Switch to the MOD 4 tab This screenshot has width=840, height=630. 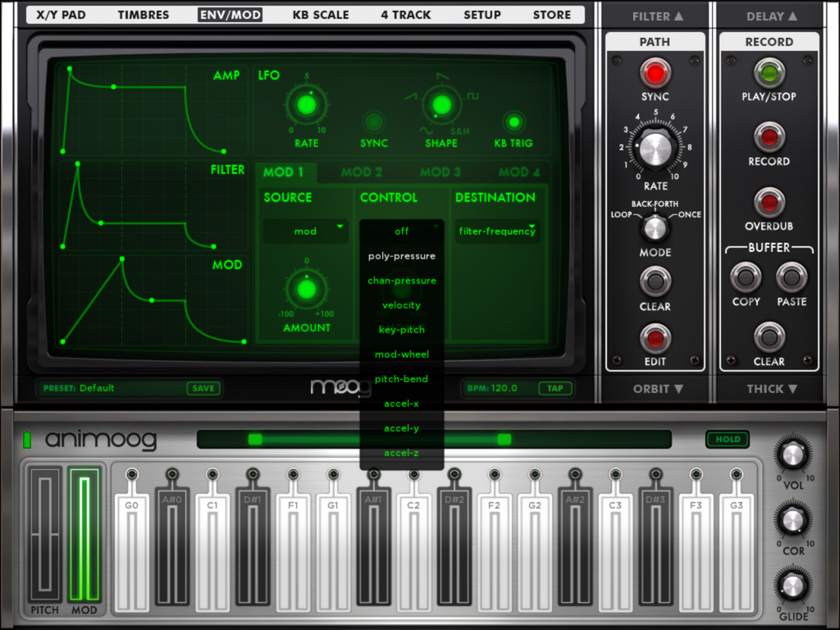tap(519, 172)
